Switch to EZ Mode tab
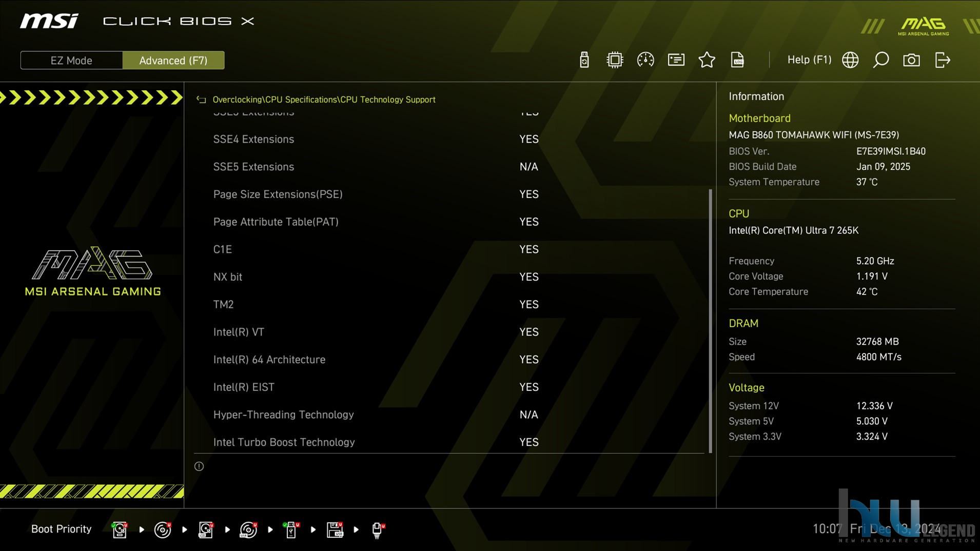The height and width of the screenshot is (551, 980). [x=71, y=61]
